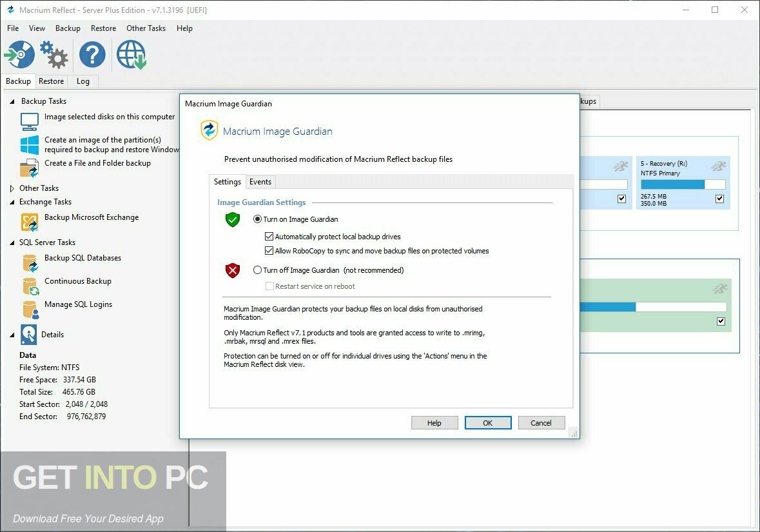
Task: Click the dialog resize grip corner
Action: click(574, 433)
